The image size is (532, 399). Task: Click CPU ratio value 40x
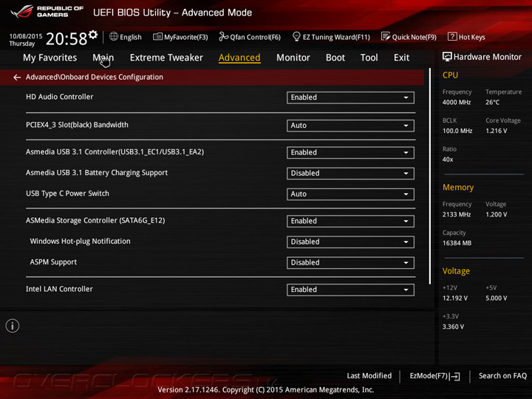pos(448,160)
